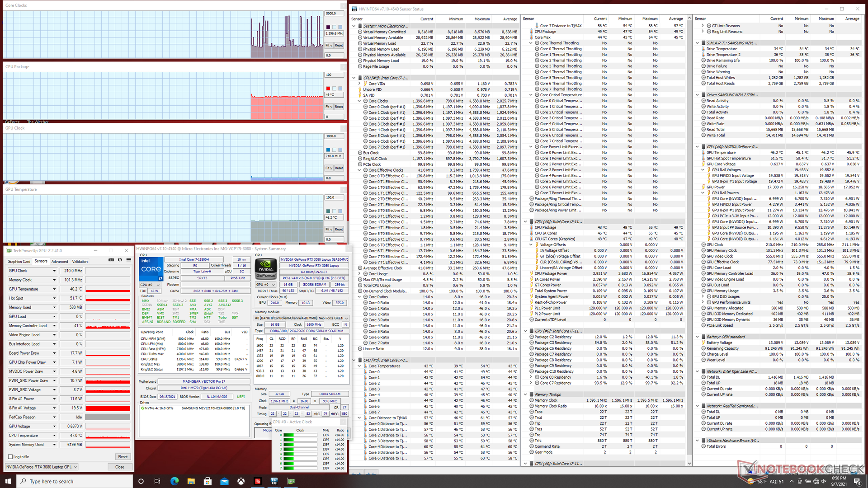Expand the GT Limit Reasons node
This screenshot has height=488, width=868.
click(703, 26)
